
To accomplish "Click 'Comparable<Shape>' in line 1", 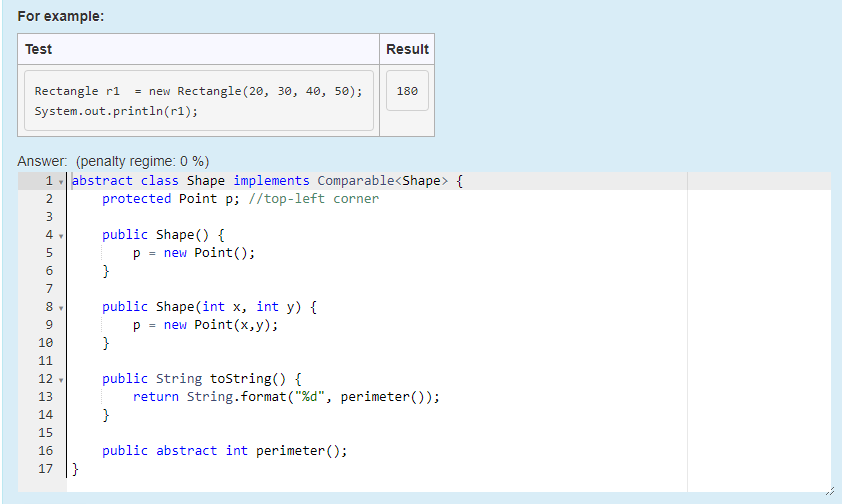I will point(382,181).
